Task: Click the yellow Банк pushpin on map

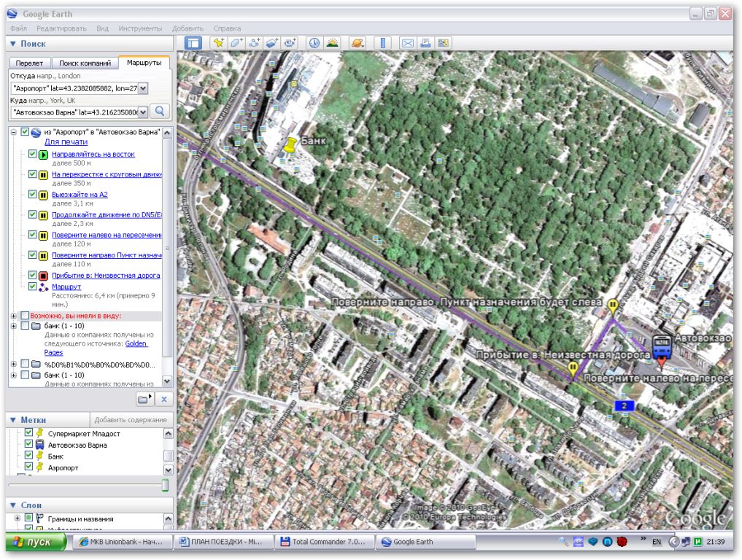Action: [290, 144]
